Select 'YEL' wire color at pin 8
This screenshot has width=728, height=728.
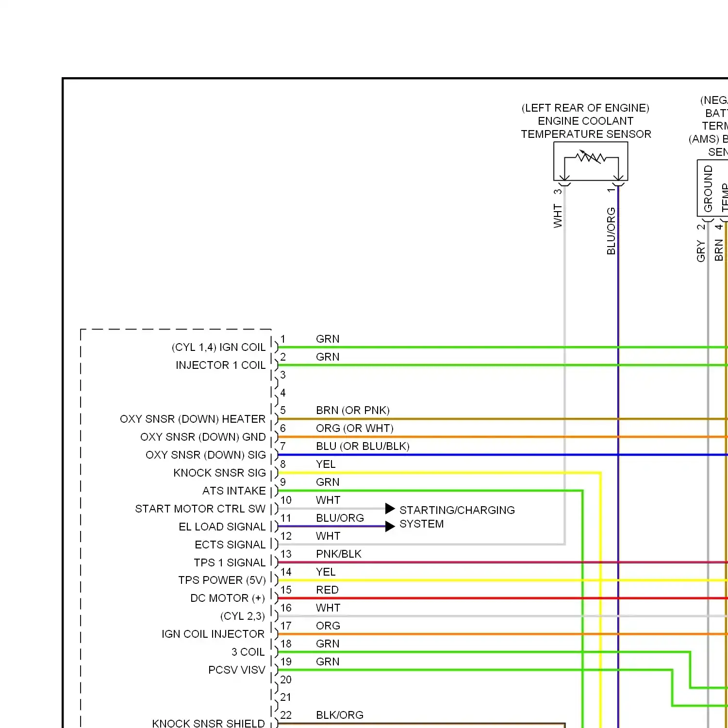pos(326,464)
